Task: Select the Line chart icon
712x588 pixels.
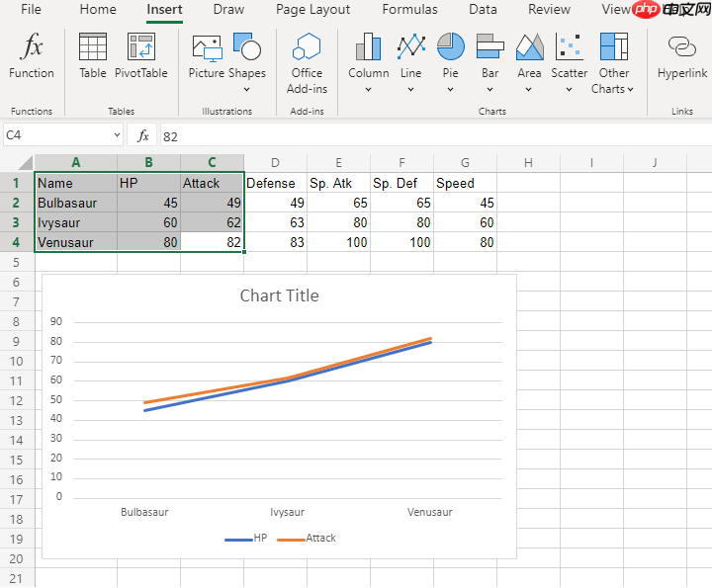Action: 411,46
